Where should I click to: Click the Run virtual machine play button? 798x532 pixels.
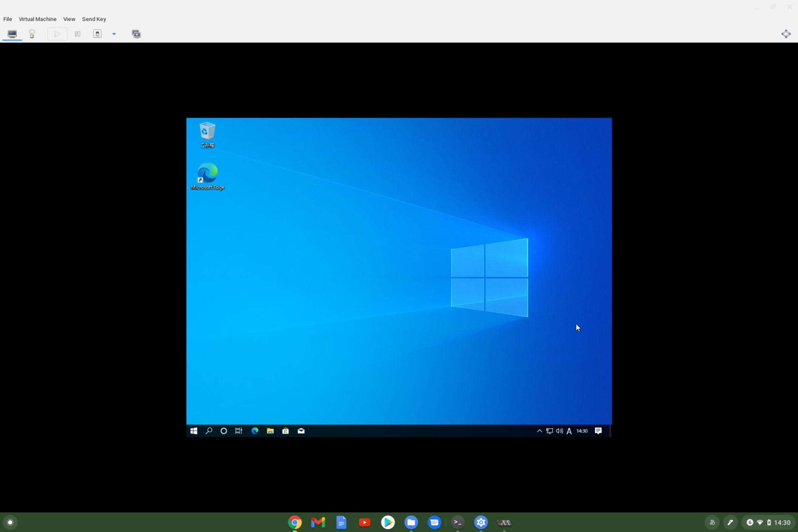point(57,34)
